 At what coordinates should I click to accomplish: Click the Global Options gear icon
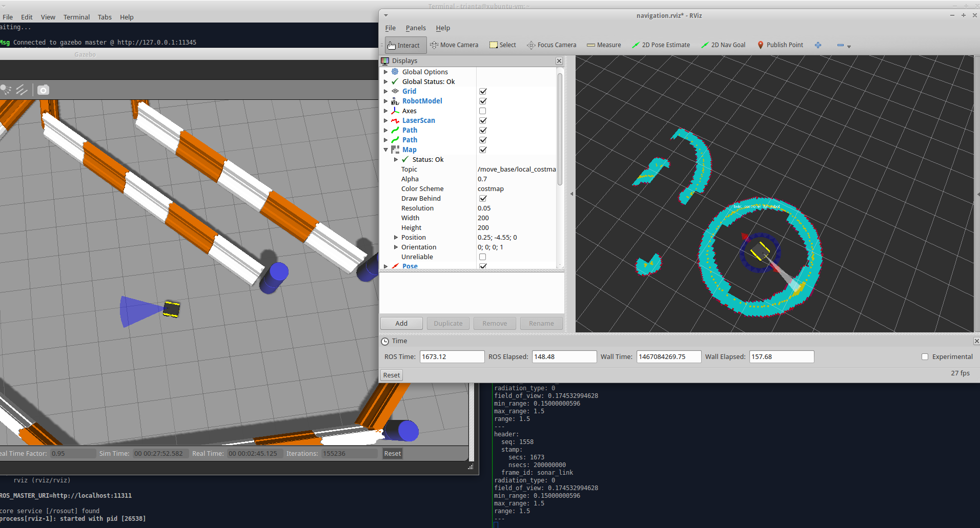click(395, 72)
